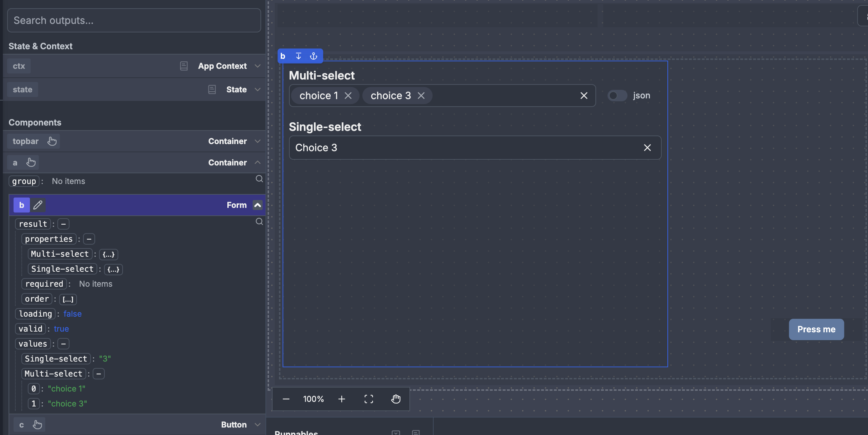This screenshot has width=868, height=435.
Task: Click the anchor icon on component b
Action: click(314, 56)
